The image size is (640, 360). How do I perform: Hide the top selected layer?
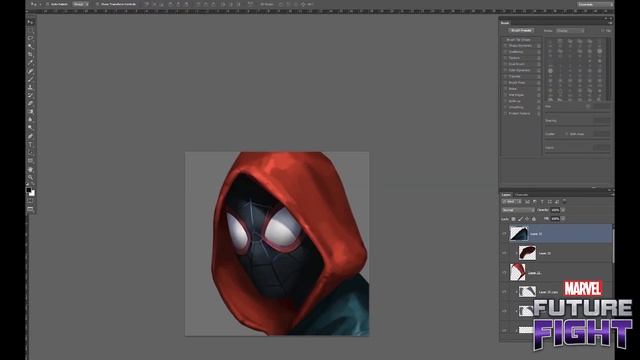tap(504, 234)
